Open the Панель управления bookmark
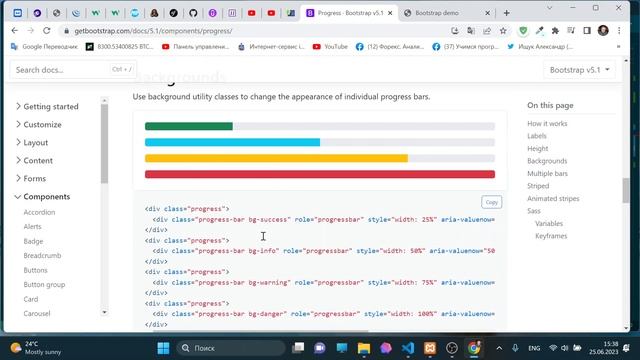Screen dimensions: 640x360 click(x=195, y=47)
